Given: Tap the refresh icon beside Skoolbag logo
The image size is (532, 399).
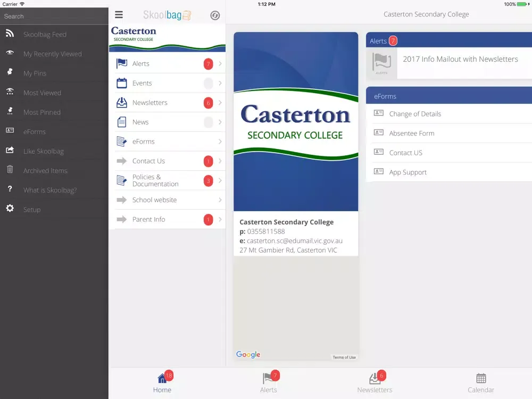Looking at the screenshot, I should (215, 15).
